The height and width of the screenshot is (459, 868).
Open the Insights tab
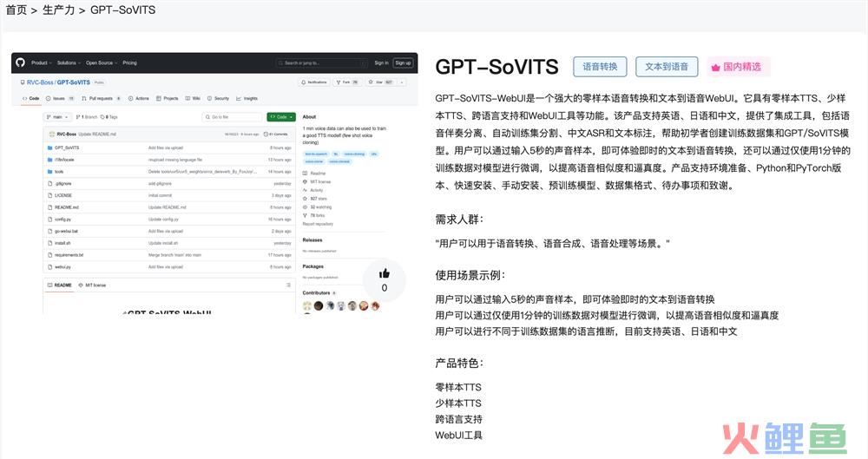pyautogui.click(x=247, y=99)
